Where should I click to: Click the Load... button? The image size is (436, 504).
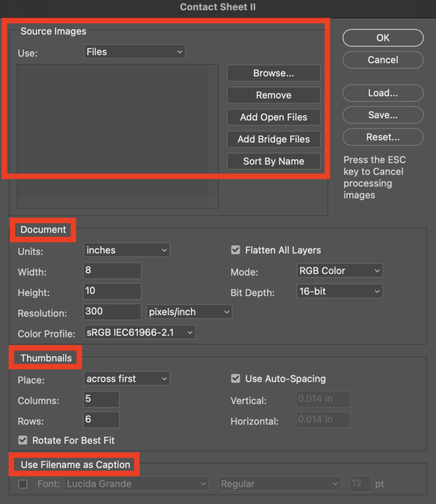click(383, 93)
